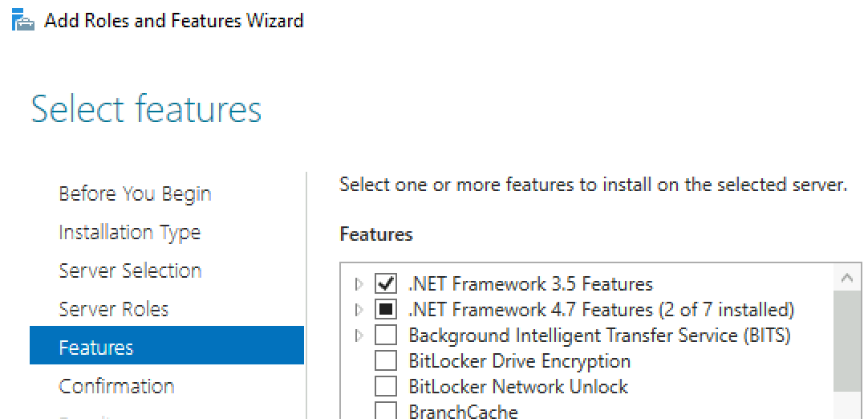
Task: Click the Add Roles and Features Wizard icon
Action: [23, 22]
